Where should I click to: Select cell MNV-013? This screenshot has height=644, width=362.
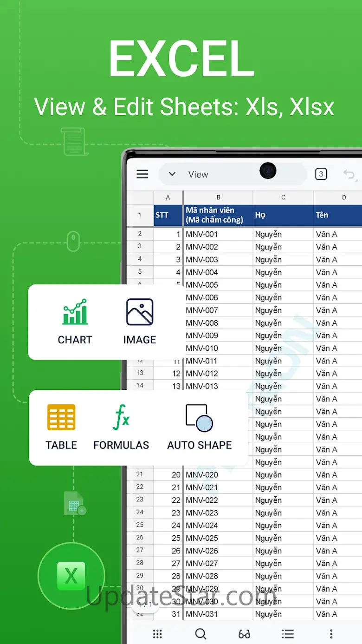coord(219,386)
